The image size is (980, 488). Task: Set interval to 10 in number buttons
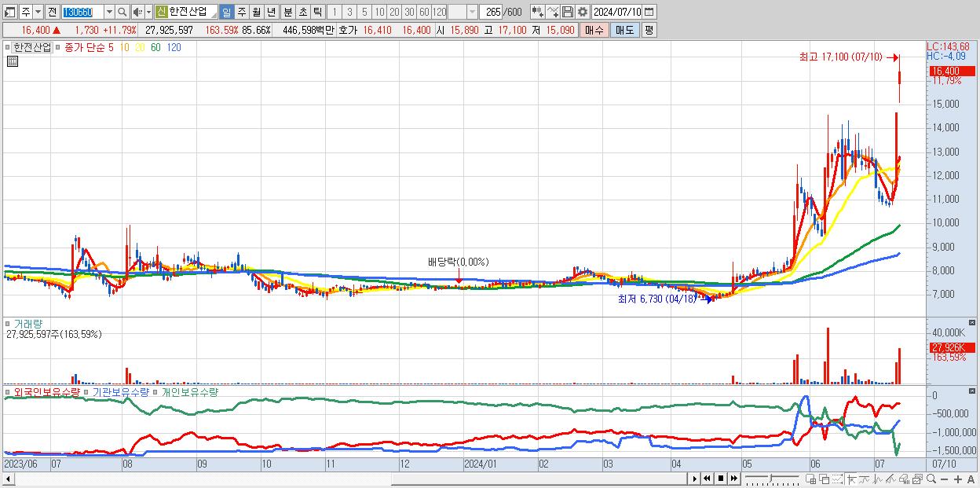379,12
